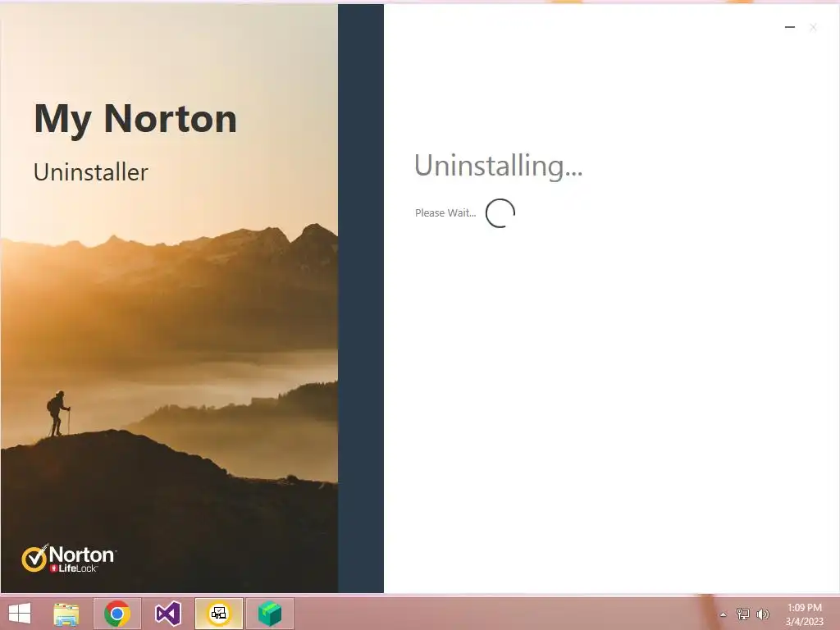Click the 'Please Wait...' text
Screen dimensions: 840x630
445,212
